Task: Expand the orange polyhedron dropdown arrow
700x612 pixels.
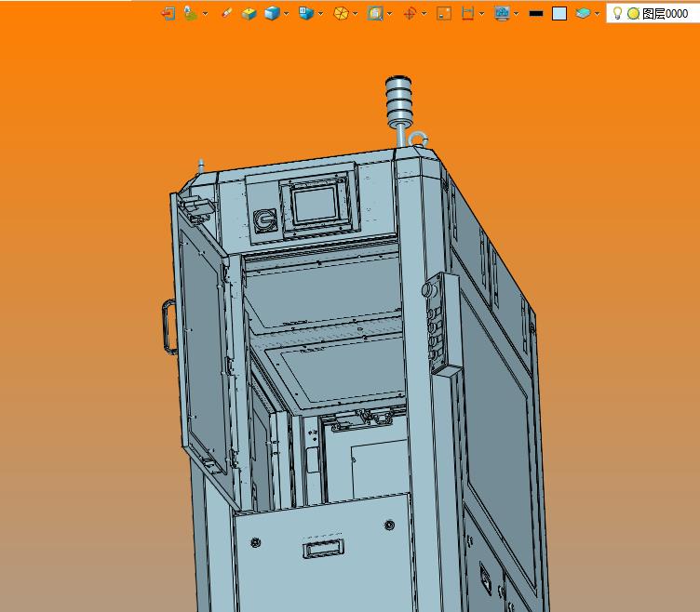Action: click(356, 14)
